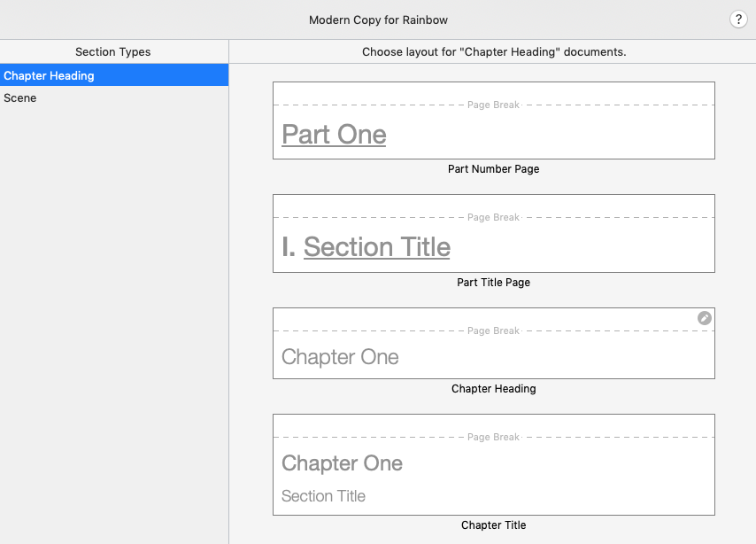Click the Page Break marker in Part Number Page
The height and width of the screenshot is (544, 756).
point(494,105)
